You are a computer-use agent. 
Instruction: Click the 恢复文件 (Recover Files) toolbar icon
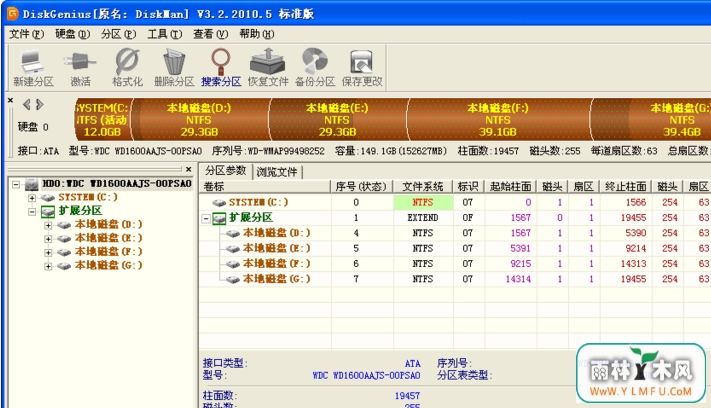click(268, 68)
